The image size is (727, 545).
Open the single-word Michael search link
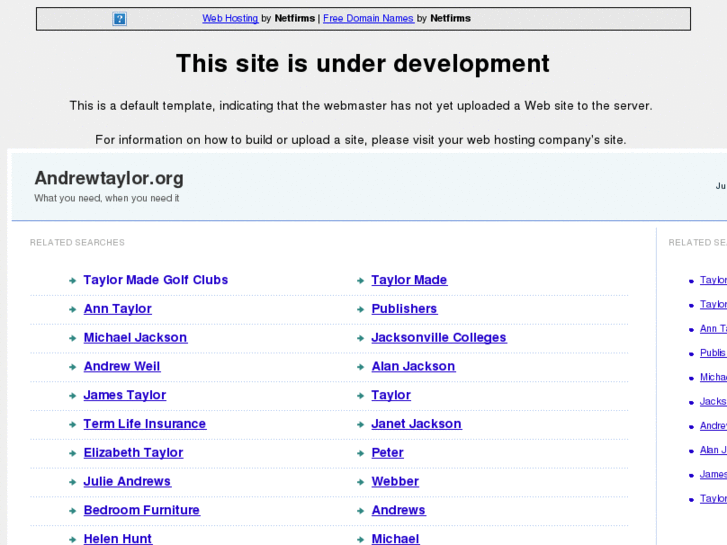(x=395, y=539)
